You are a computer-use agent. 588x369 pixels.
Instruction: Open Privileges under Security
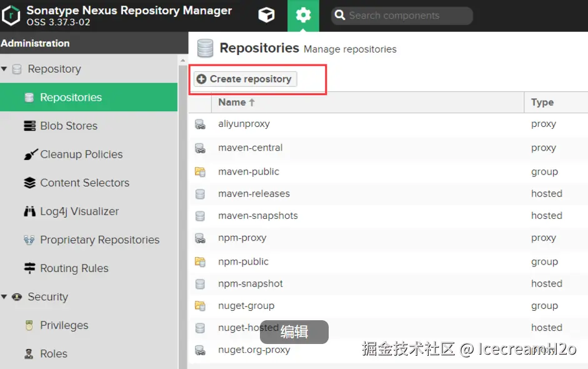(x=89, y=325)
